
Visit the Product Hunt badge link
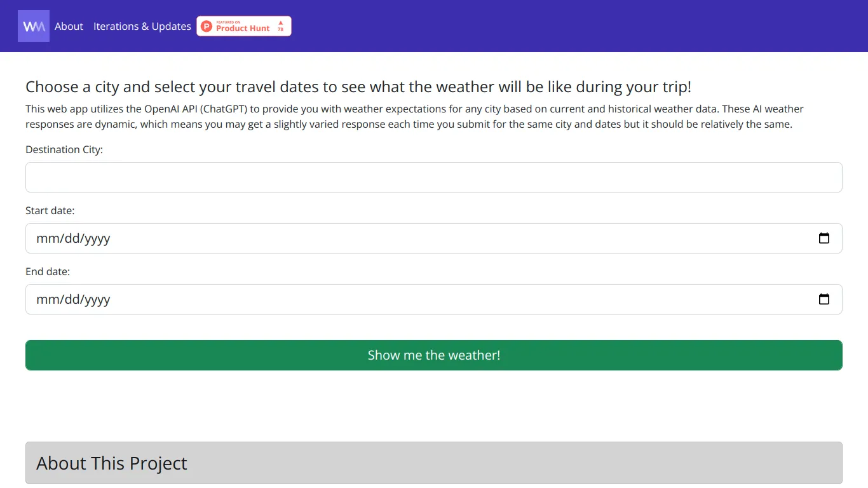click(x=244, y=26)
